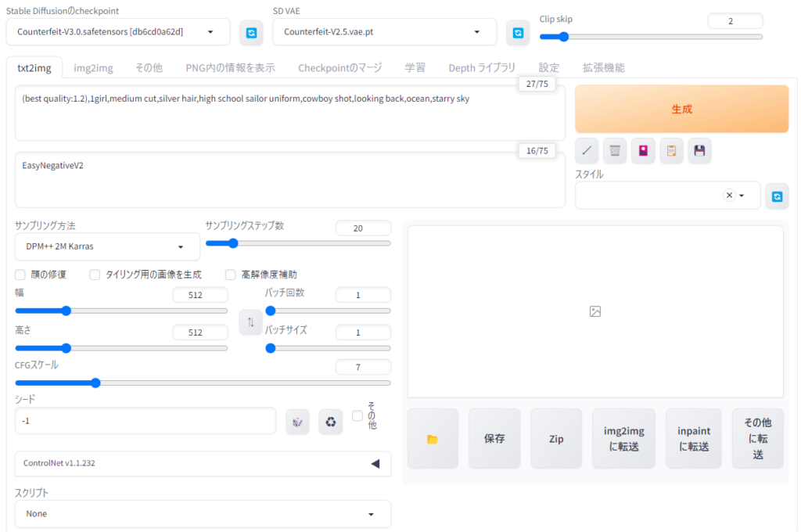Screen dimensions: 801x532
Task: Enable the 高解像度補助 checkbox
Action: (231, 275)
